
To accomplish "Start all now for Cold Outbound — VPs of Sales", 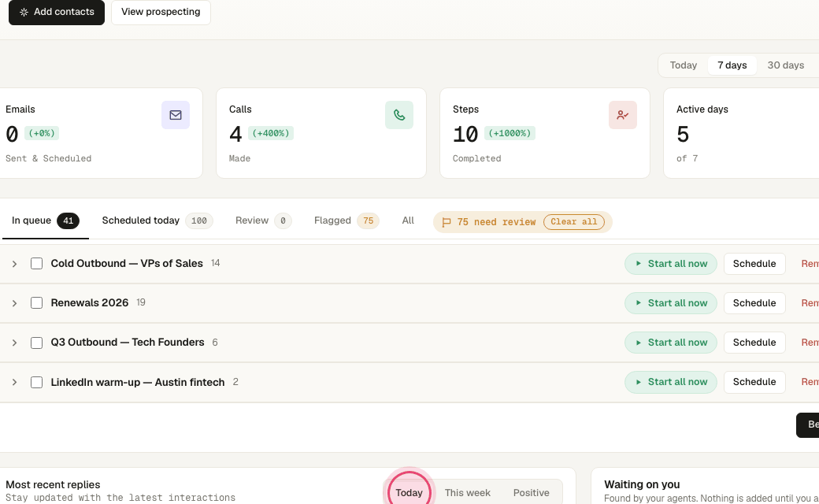I will [x=671, y=264].
